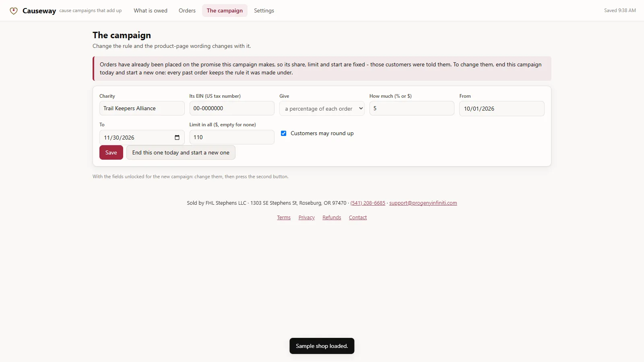Click the Limit in all field

[232, 137]
